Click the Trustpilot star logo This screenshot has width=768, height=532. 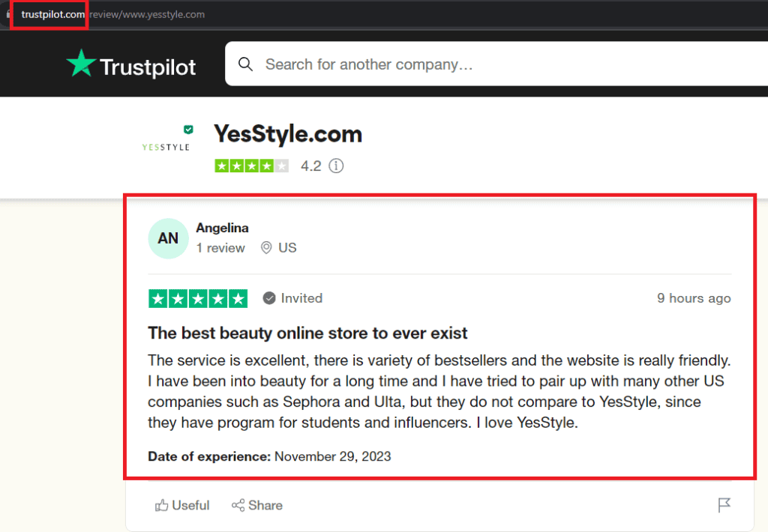click(81, 64)
